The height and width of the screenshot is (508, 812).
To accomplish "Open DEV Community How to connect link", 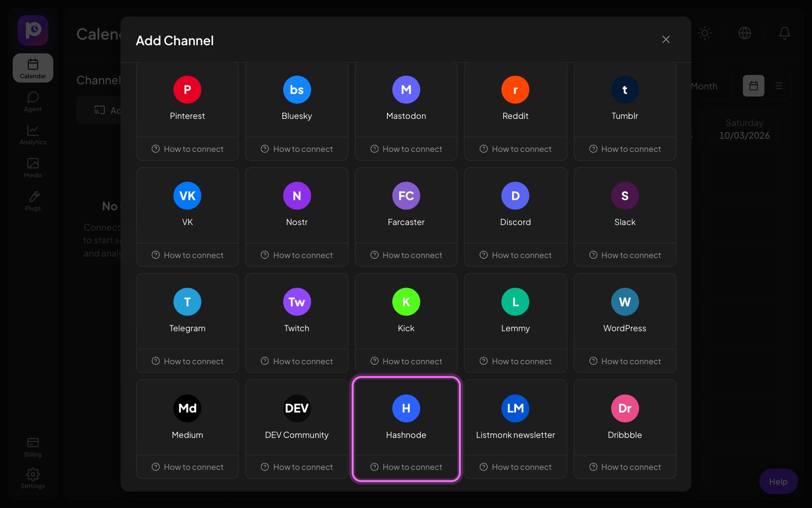I will coord(297,467).
